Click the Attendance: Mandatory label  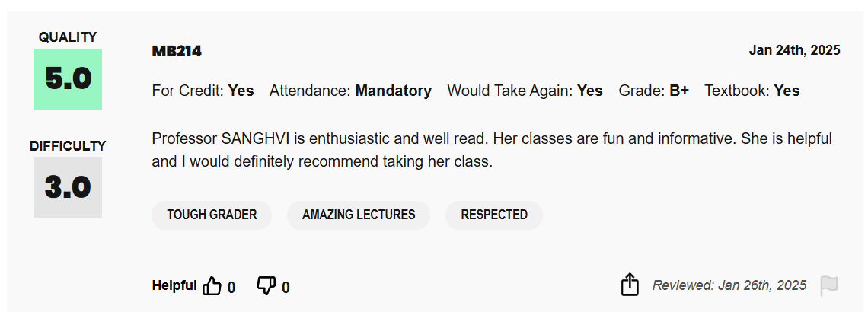(x=350, y=91)
